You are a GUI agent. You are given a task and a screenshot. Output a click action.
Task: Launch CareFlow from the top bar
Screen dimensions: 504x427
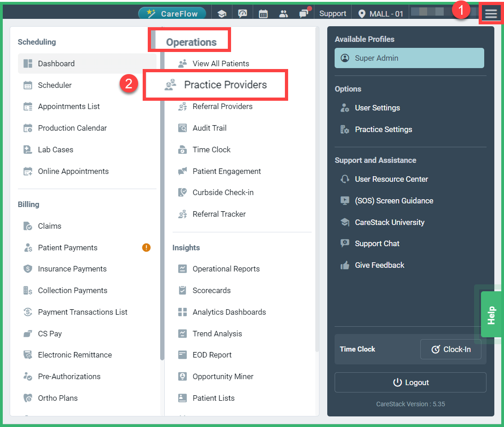[172, 13]
